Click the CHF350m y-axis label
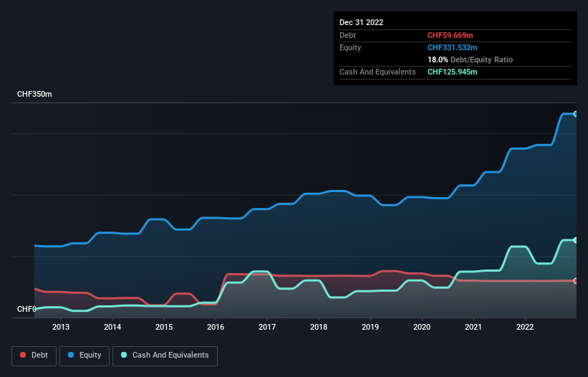Screen dimensions: 588x377 click(x=34, y=94)
